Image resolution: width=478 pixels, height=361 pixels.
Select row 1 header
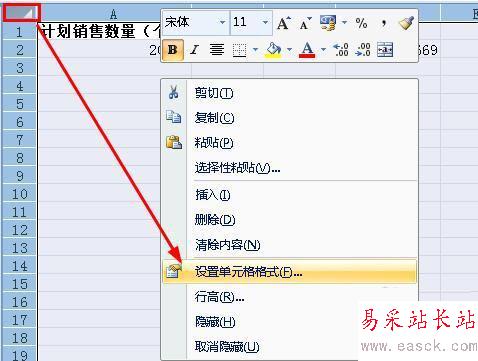[x=19, y=32]
